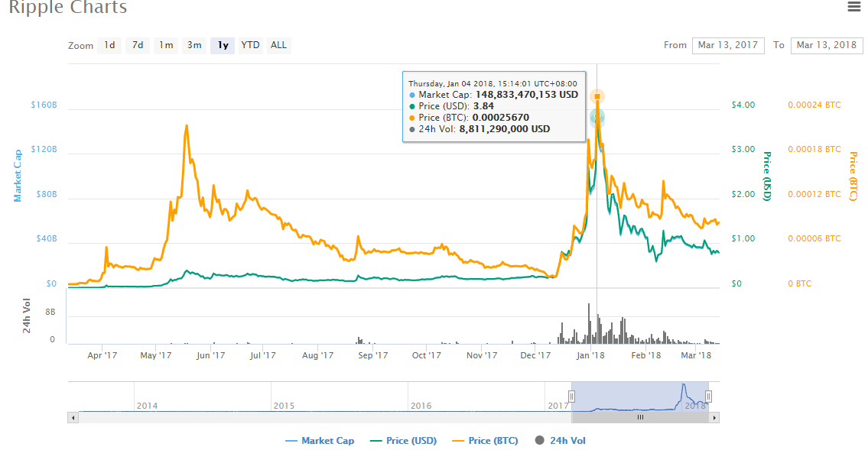Click the 2014 label in navigator

click(x=148, y=406)
